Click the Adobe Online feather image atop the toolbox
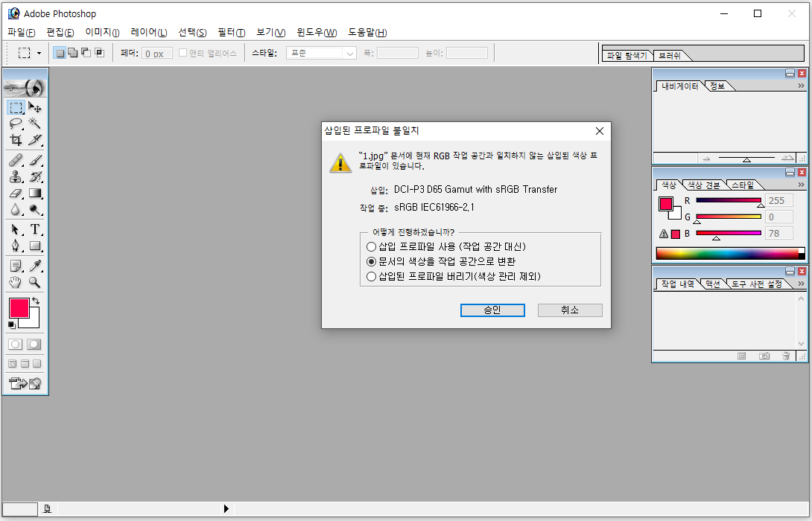The image size is (812, 521). (x=25, y=88)
